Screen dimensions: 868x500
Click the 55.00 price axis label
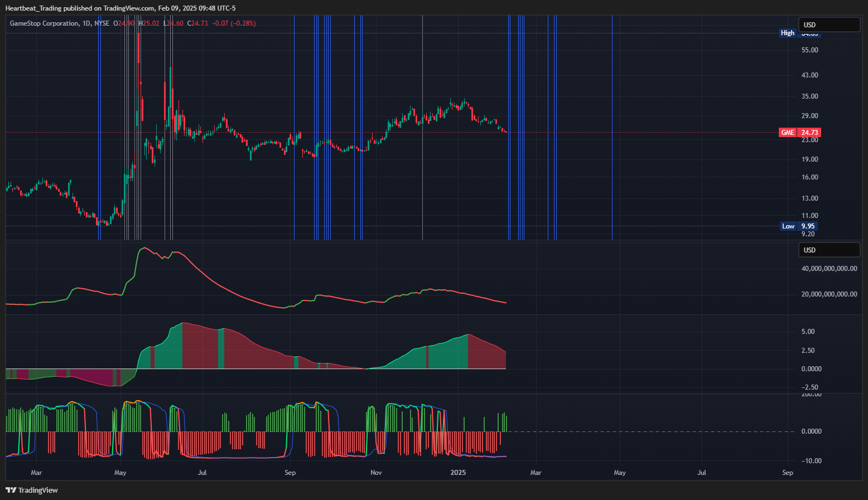[809, 50]
